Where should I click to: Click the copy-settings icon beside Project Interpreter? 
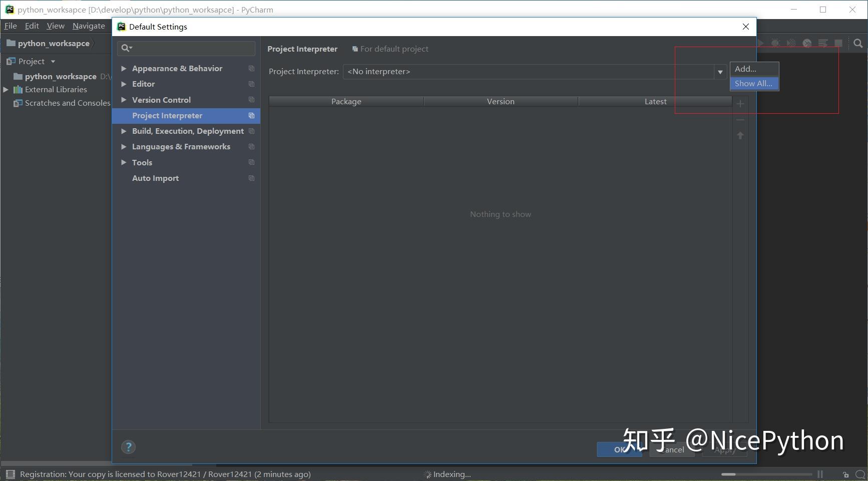[x=251, y=116]
